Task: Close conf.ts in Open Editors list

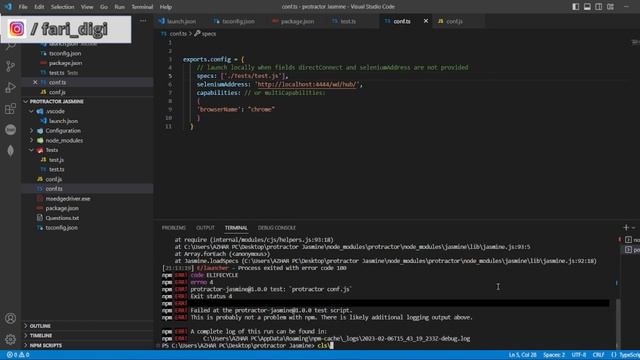Action: tap(35, 82)
